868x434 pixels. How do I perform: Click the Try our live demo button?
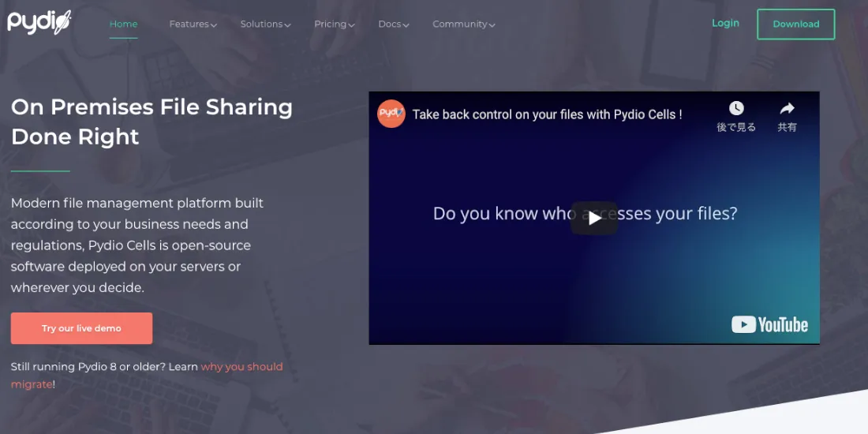(x=81, y=328)
